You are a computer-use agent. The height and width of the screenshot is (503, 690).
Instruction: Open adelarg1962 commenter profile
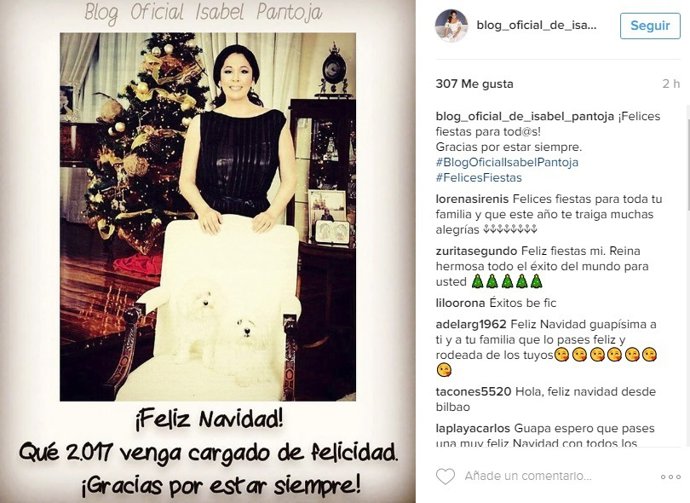pyautogui.click(x=471, y=324)
